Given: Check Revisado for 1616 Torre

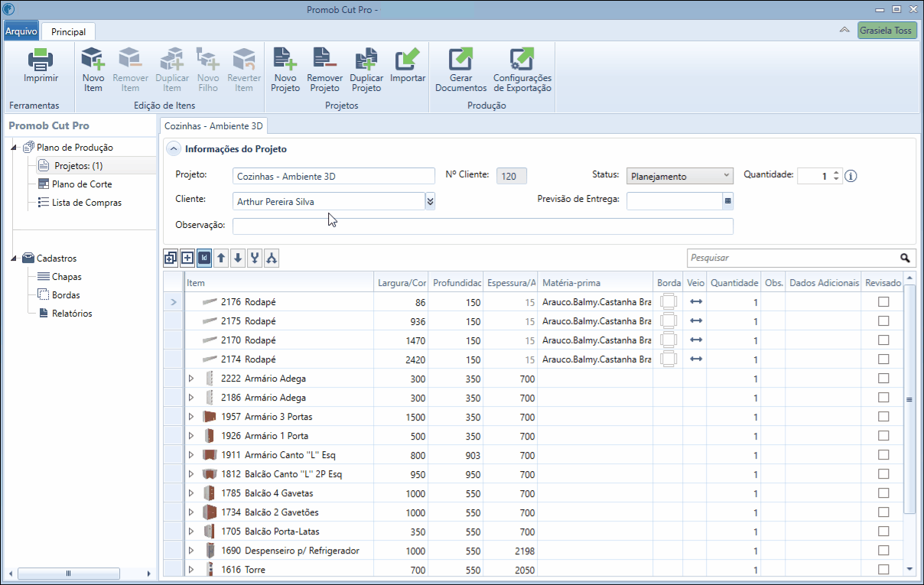Looking at the screenshot, I should pos(883,570).
